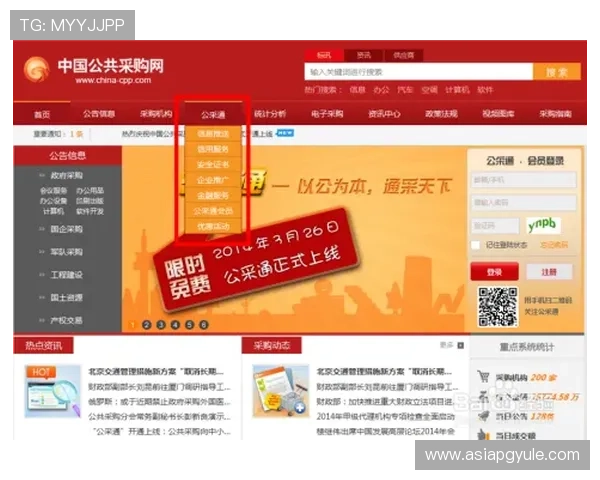Click the password input field
600x480 pixels.
coord(523,202)
